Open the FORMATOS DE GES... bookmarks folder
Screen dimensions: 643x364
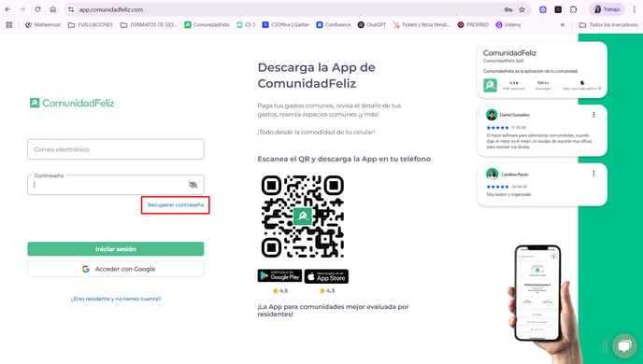coord(149,24)
